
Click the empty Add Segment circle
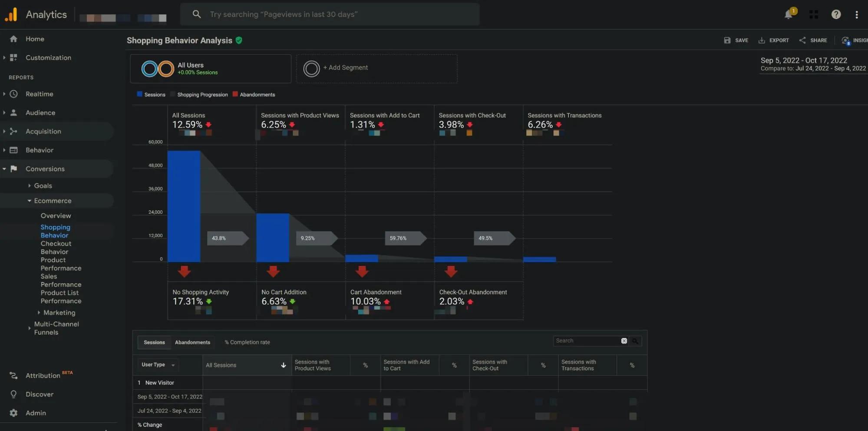click(x=311, y=69)
